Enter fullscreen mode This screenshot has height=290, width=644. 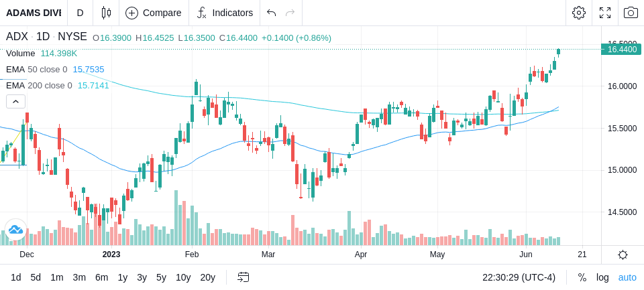[605, 13]
